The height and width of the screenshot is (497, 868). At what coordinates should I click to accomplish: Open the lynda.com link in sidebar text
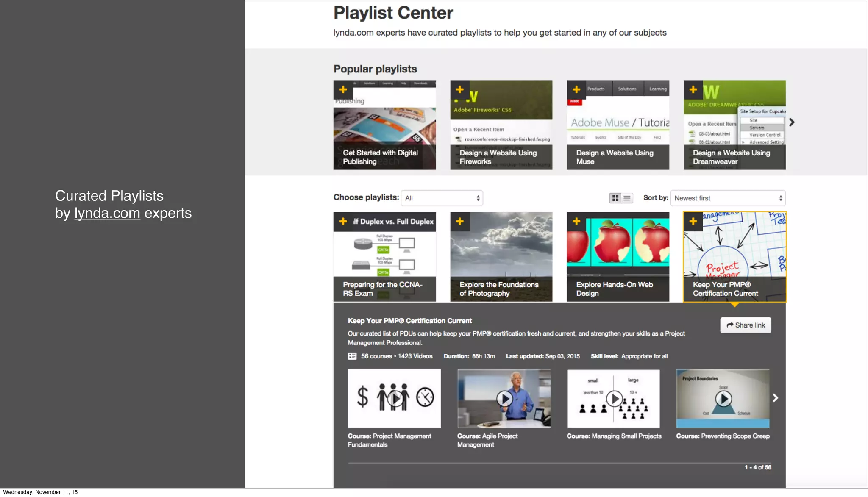point(107,213)
